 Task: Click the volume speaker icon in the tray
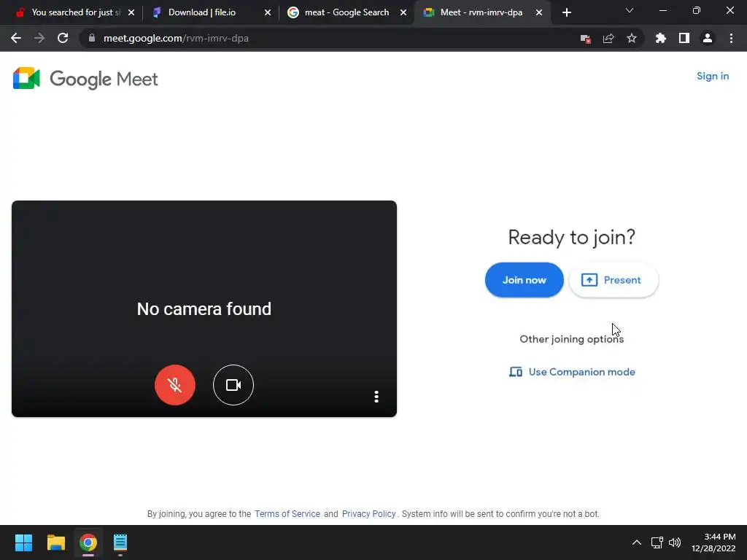point(675,542)
